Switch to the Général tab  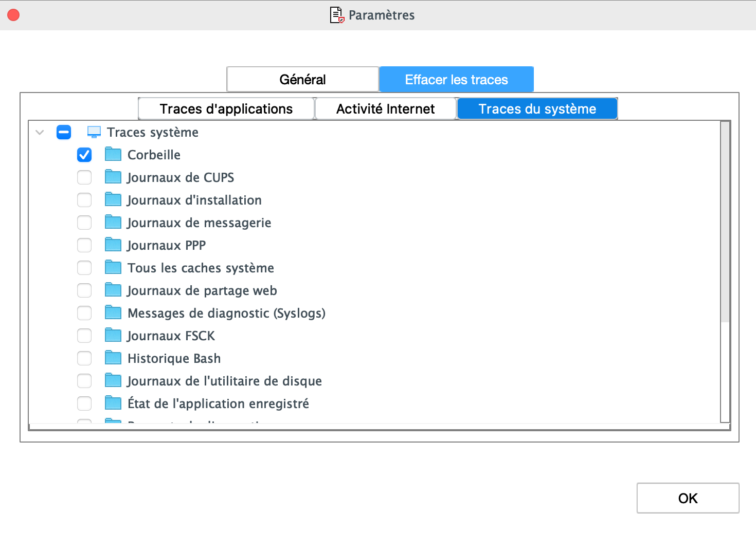302,80
